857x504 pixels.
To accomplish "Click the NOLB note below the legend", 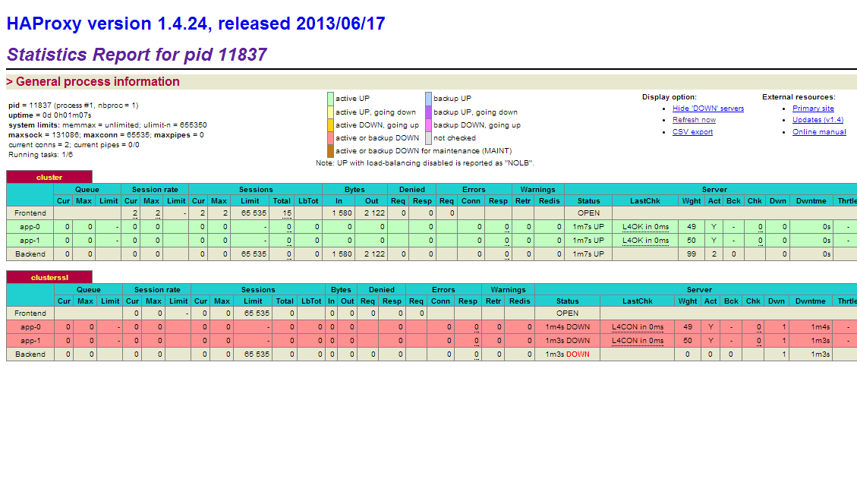I will [424, 163].
